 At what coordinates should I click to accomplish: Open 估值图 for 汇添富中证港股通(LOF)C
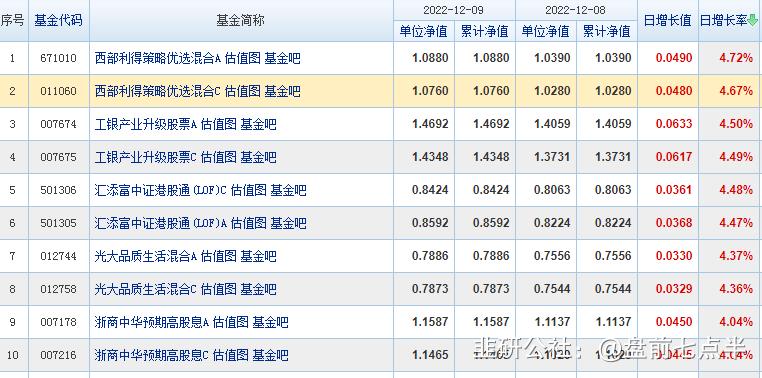pos(249,190)
